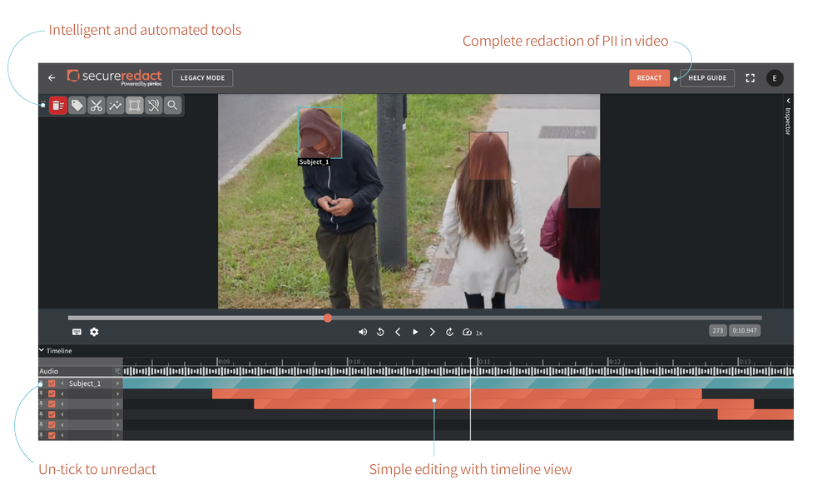
Task: Untick the Subject_1 checkbox to unredact
Action: coord(52,383)
